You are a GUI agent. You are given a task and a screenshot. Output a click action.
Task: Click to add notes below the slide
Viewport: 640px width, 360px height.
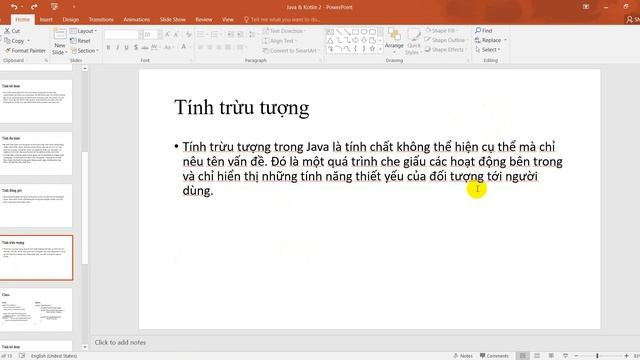(120, 342)
